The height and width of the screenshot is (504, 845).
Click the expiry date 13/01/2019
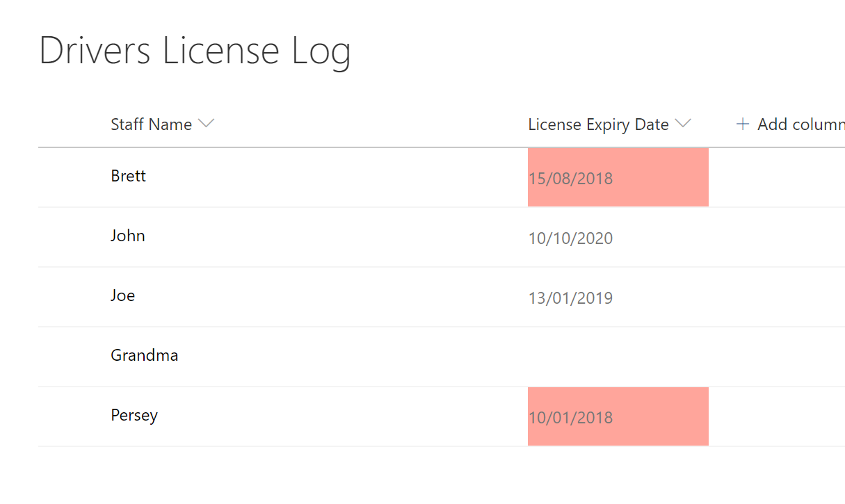pos(570,298)
